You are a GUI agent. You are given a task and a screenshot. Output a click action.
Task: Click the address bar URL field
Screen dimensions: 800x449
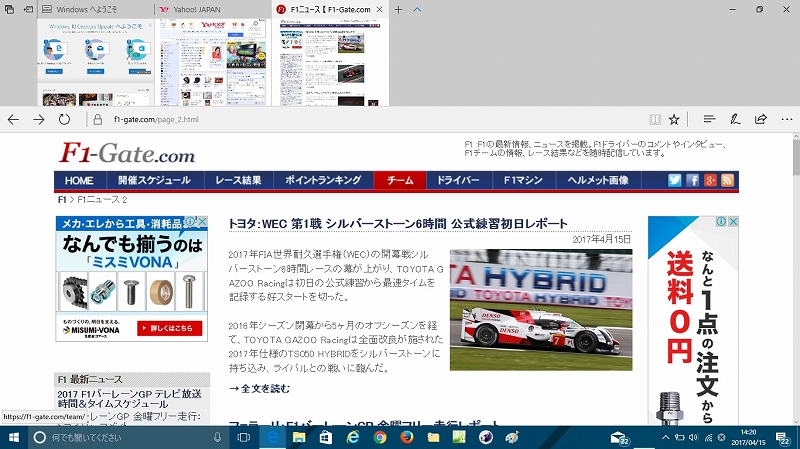pyautogui.click(x=367, y=119)
